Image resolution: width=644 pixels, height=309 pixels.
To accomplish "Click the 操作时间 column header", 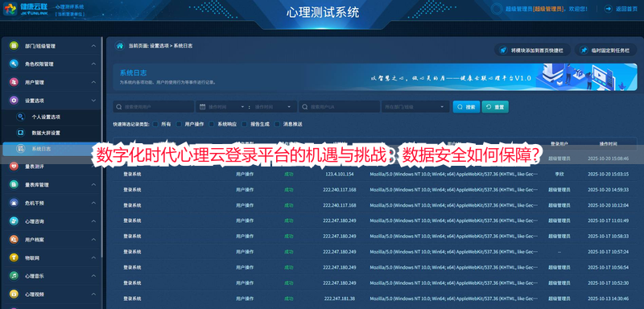I will point(609,143).
